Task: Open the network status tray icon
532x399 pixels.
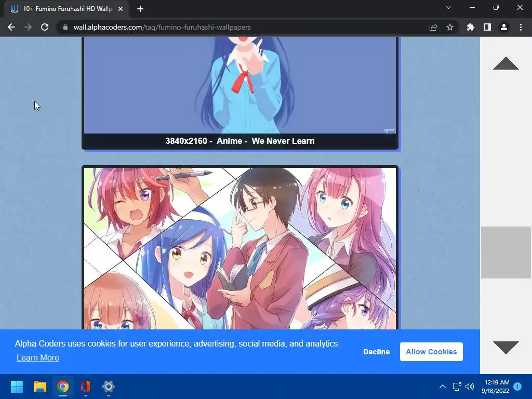Action: click(457, 387)
